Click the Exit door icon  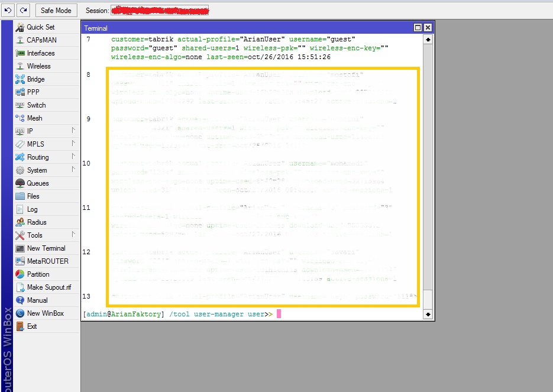pos(20,326)
